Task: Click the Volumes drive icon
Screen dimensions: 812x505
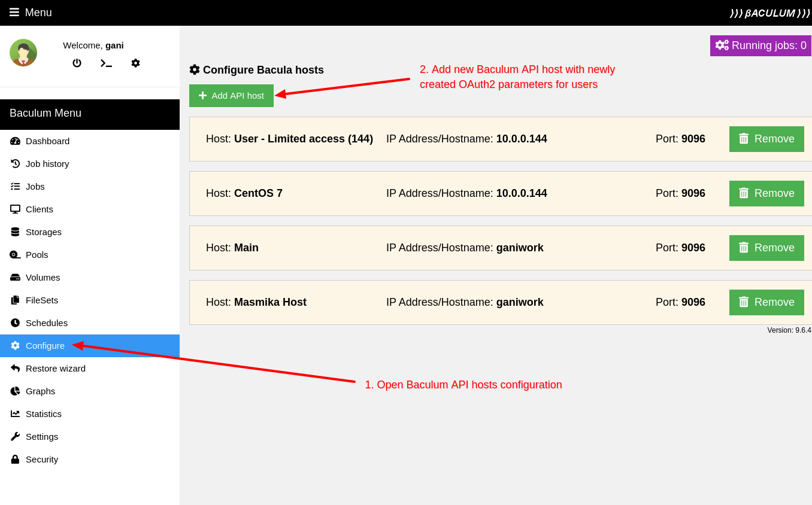Action: click(15, 278)
